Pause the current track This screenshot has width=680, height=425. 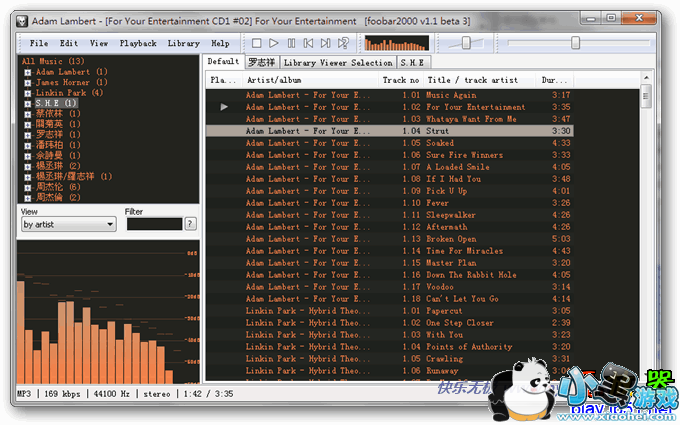coord(291,43)
